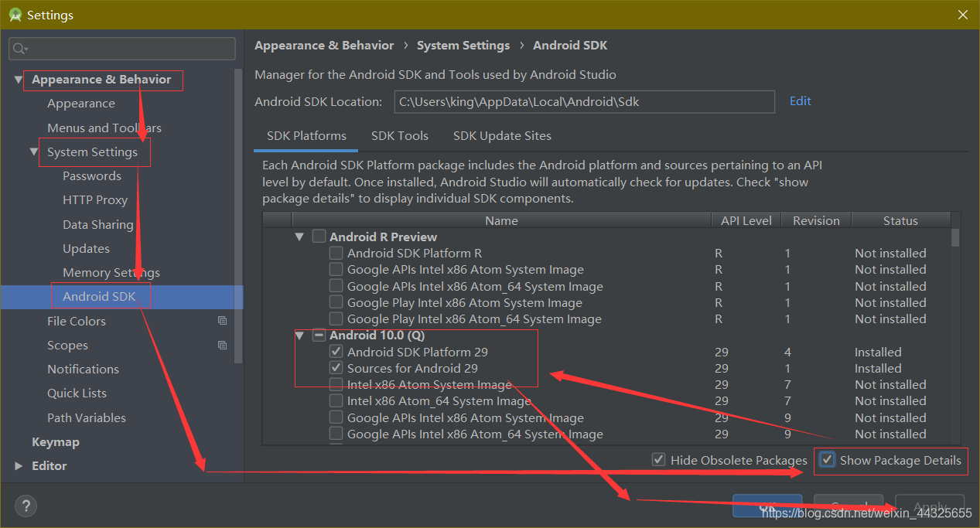Viewport: 980px width, 528px height.
Task: Open Quick Lists settings
Action: (77, 393)
